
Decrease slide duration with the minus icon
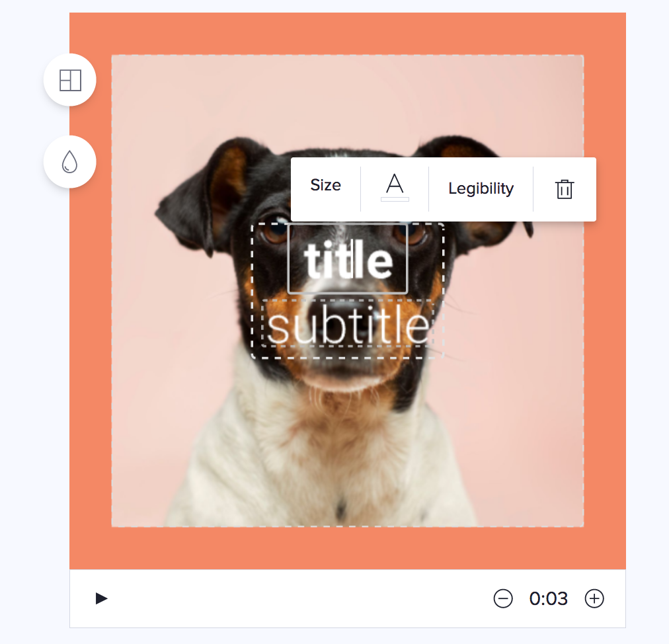503,598
